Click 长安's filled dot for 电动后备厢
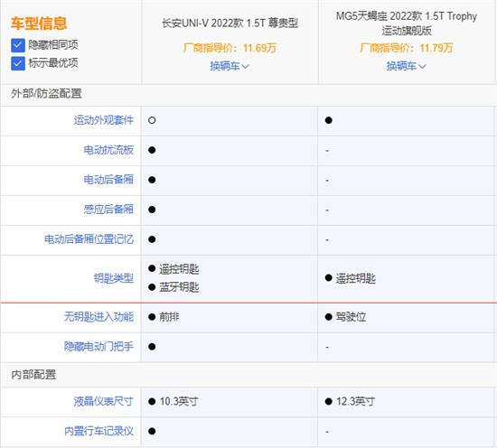 tap(152, 180)
